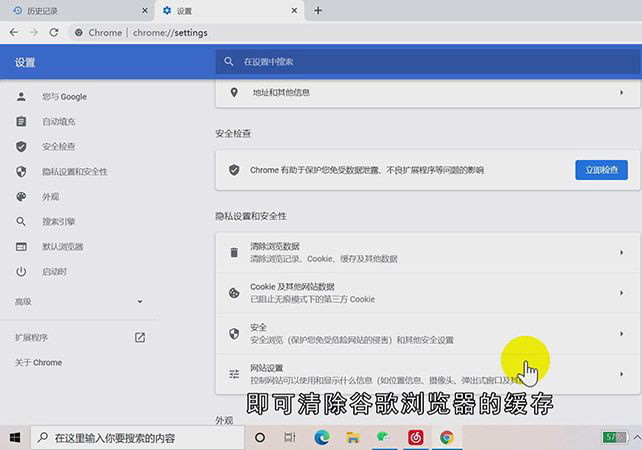Click the location pin icon of 地址和其他信息

[234, 93]
